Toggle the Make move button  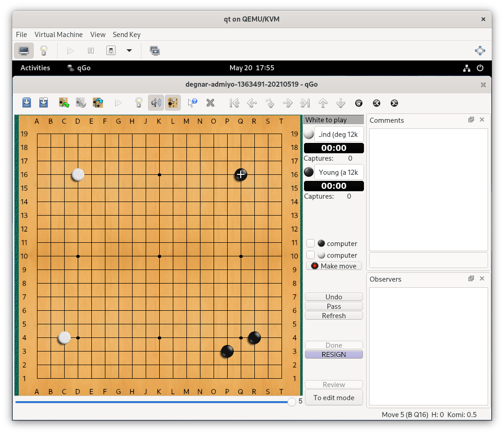[x=334, y=266]
